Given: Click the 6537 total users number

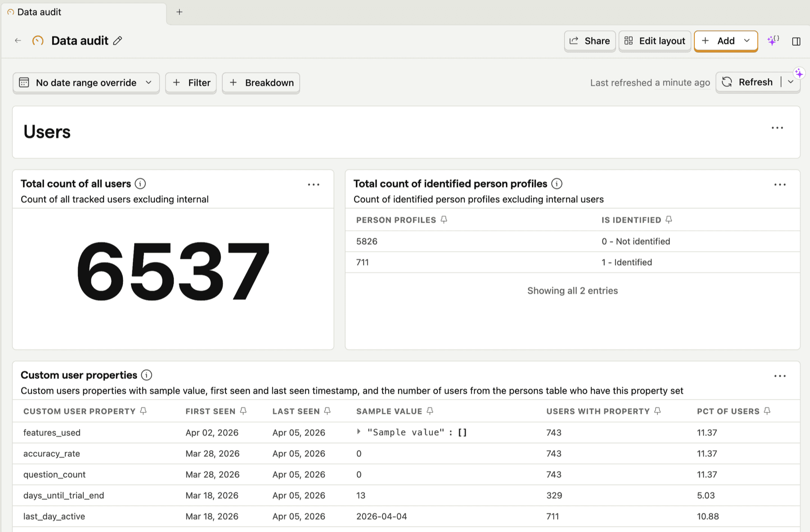Looking at the screenshot, I should click(x=173, y=271).
